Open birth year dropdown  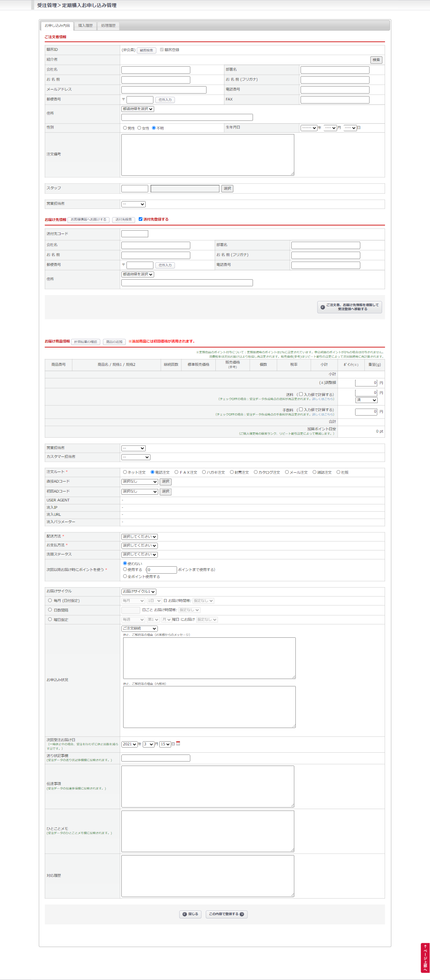click(x=309, y=128)
